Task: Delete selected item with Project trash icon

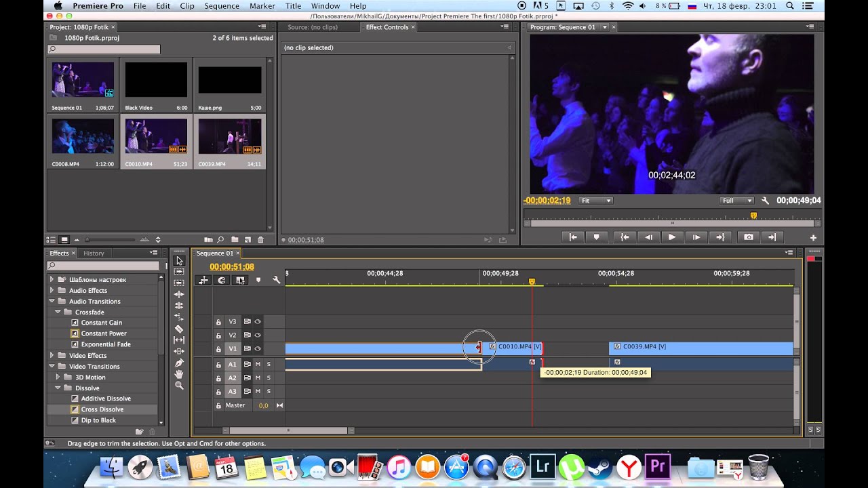Action: (260, 240)
